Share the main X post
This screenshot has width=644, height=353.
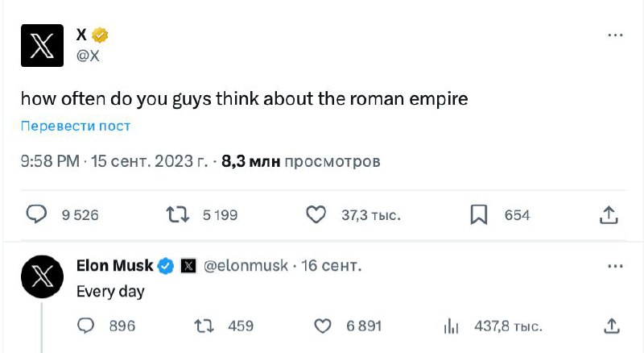(609, 214)
